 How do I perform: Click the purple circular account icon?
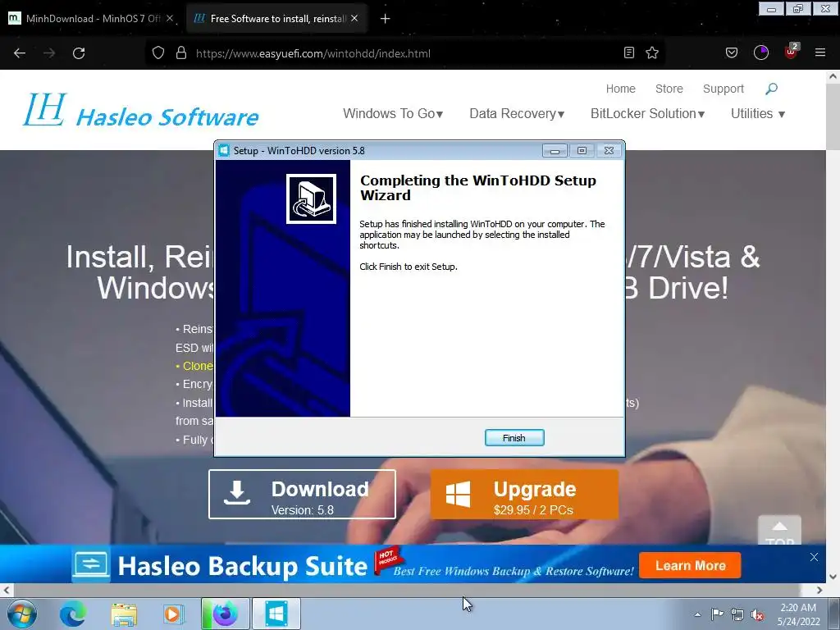760,52
